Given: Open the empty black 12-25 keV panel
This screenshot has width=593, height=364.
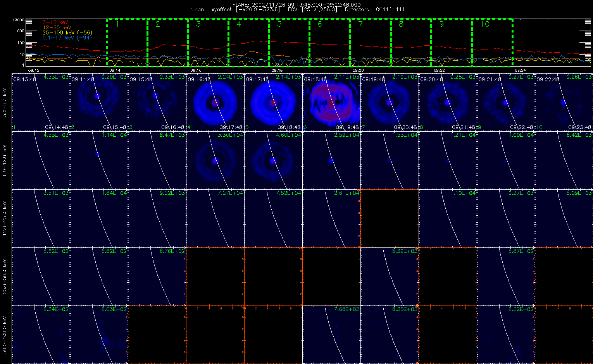Looking at the screenshot, I should tap(390, 218).
